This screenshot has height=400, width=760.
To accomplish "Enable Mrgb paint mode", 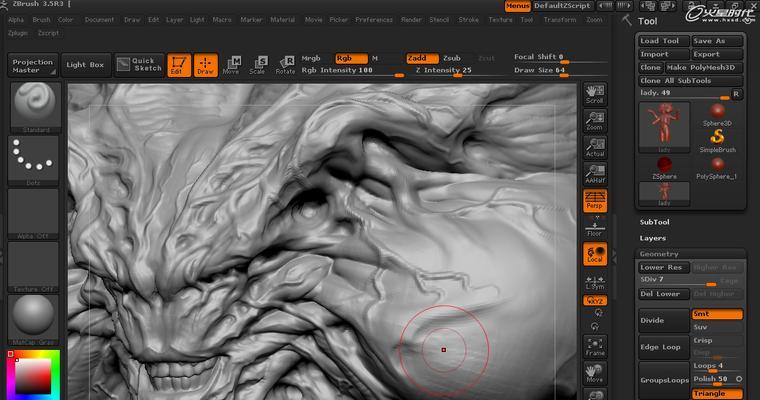I will tap(311, 58).
